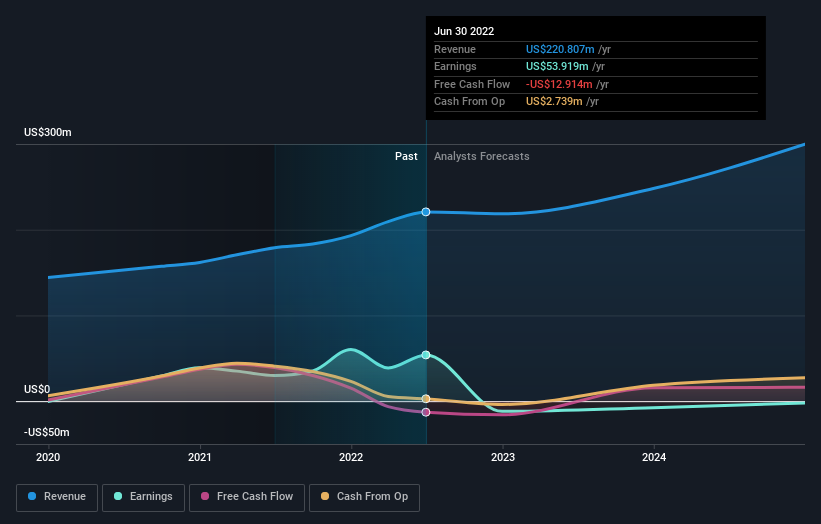The height and width of the screenshot is (524, 821).
Task: Click Earnings value US$53.919m in tooltip
Action: pyautogui.click(x=557, y=66)
